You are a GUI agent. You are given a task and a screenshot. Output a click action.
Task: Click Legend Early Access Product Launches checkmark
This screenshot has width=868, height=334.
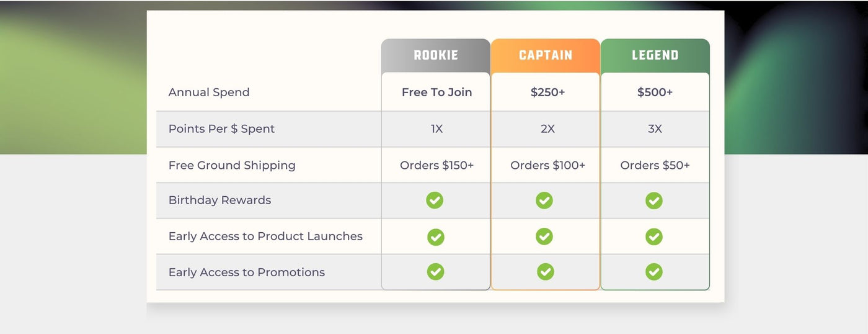(x=654, y=237)
